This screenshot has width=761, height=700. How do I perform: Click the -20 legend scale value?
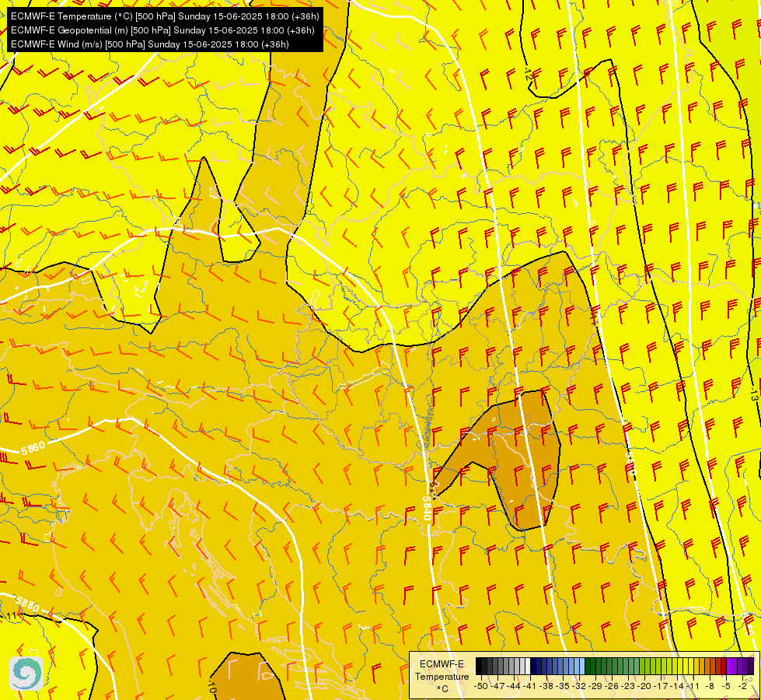pyautogui.click(x=645, y=686)
